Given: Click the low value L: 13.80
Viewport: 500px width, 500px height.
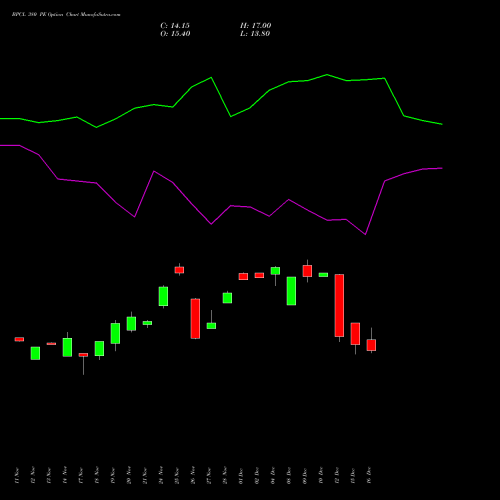Looking at the screenshot, I should 255,34.
